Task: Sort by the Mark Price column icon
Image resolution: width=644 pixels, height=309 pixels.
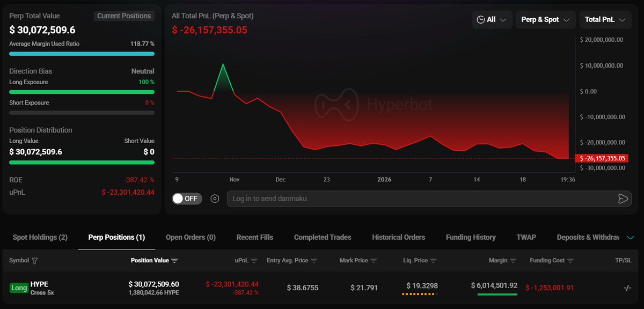Action: 374,261
